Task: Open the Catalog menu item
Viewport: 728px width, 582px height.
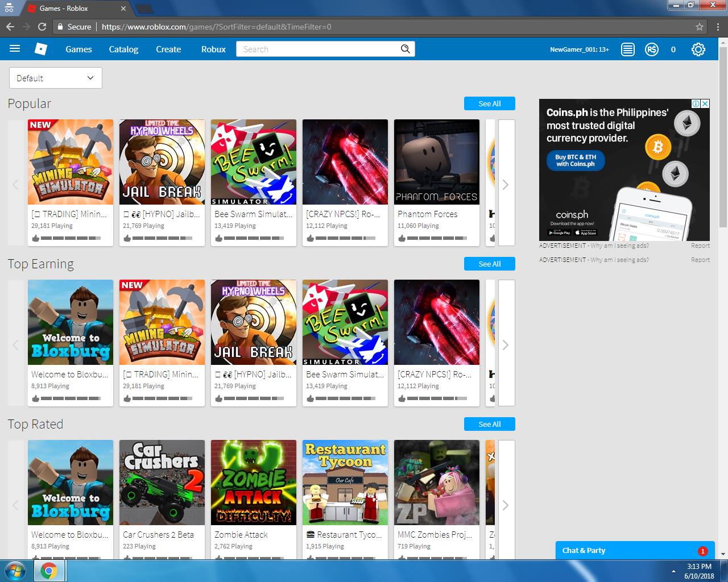Action: coord(123,49)
